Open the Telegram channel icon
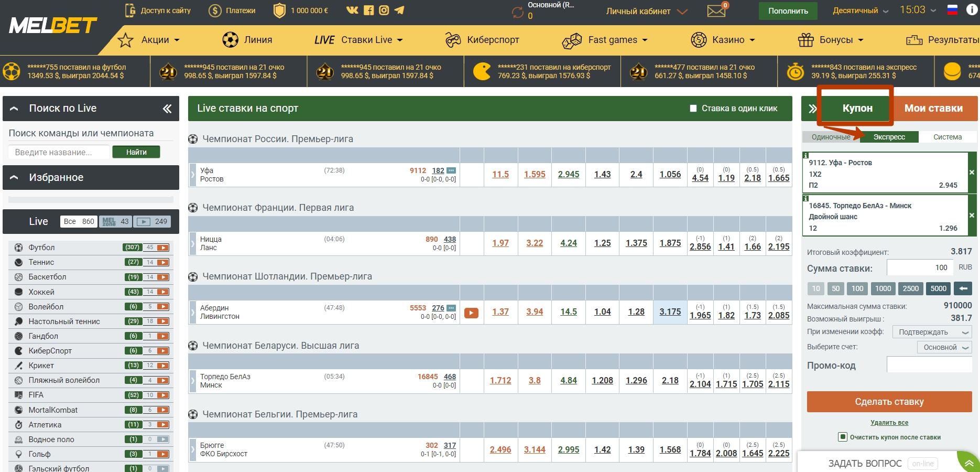The width and height of the screenshot is (980, 472). point(399,10)
